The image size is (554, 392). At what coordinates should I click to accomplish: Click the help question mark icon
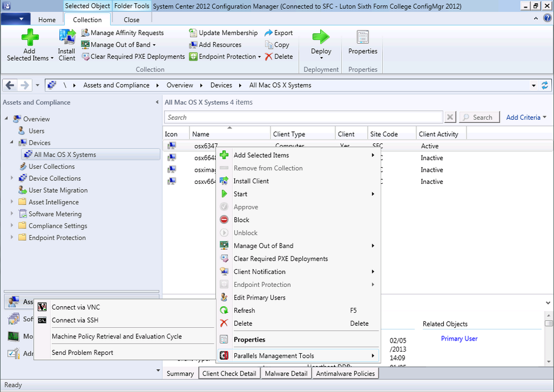tap(547, 18)
